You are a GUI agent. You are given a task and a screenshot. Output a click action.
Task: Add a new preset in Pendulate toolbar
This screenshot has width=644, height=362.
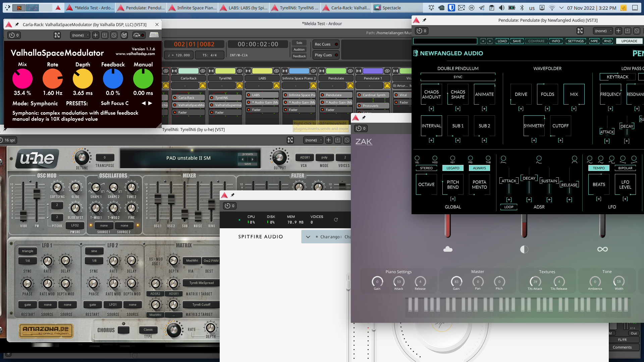pyautogui.click(x=619, y=31)
